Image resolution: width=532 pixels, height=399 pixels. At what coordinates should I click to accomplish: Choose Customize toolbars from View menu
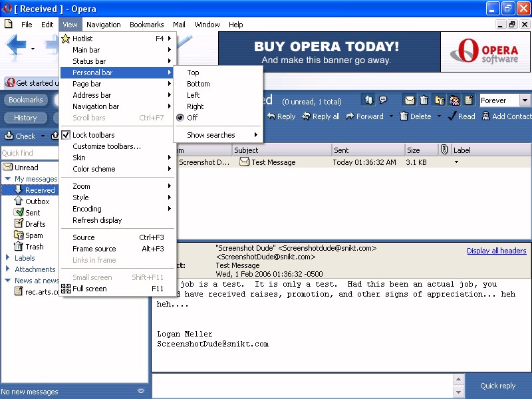click(x=106, y=146)
